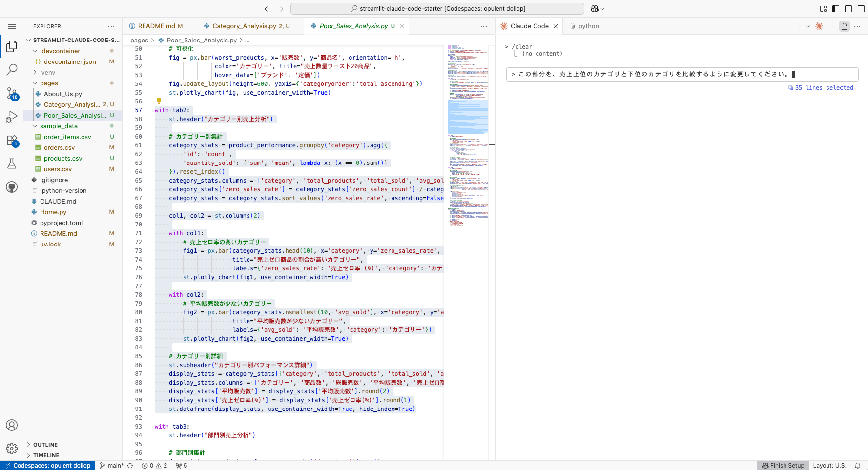Collapse the pages folder
Image resolution: width=868 pixels, height=470 pixels.
tap(49, 83)
